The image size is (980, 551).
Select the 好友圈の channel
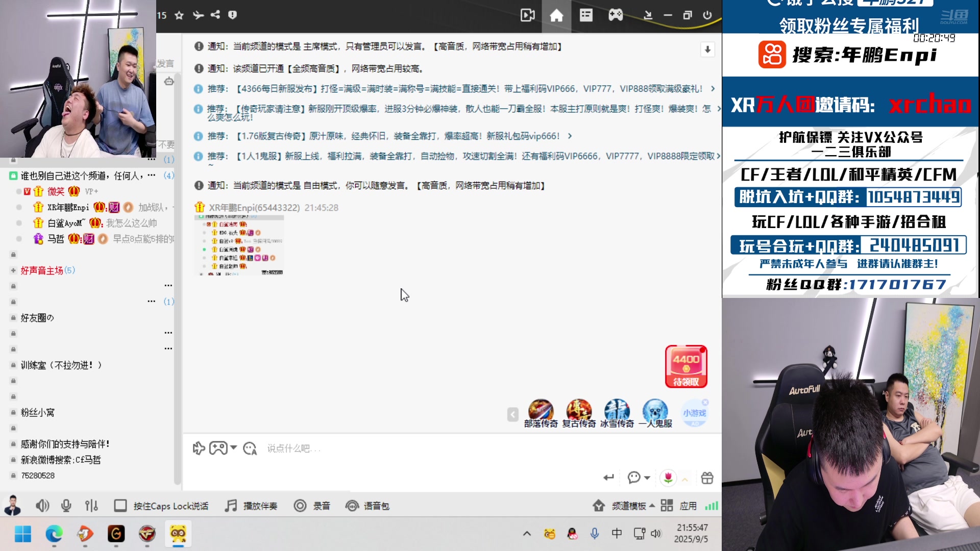click(x=37, y=318)
